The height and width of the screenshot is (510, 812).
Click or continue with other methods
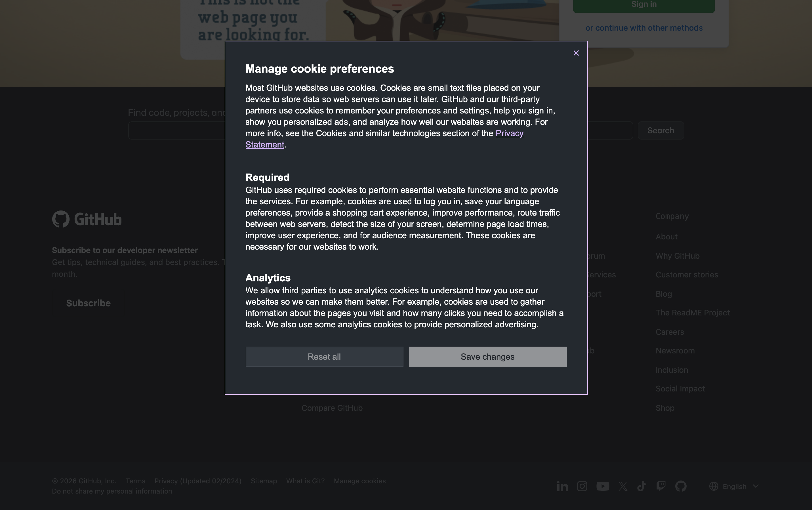644,28
